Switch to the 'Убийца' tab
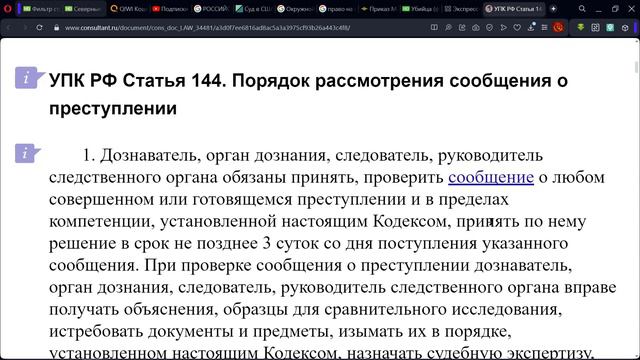 click(420, 9)
